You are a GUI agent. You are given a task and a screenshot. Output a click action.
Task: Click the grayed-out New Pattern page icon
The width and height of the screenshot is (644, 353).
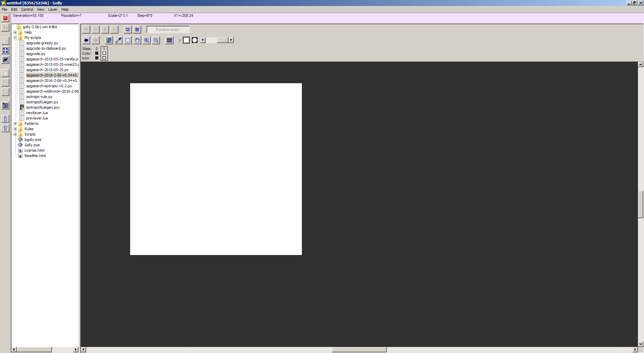click(5, 73)
